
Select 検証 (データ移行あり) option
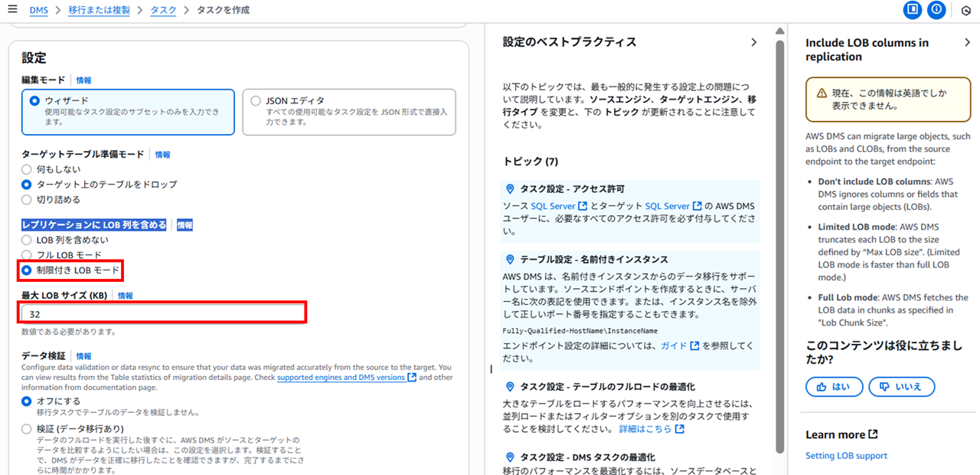pyautogui.click(x=27, y=429)
